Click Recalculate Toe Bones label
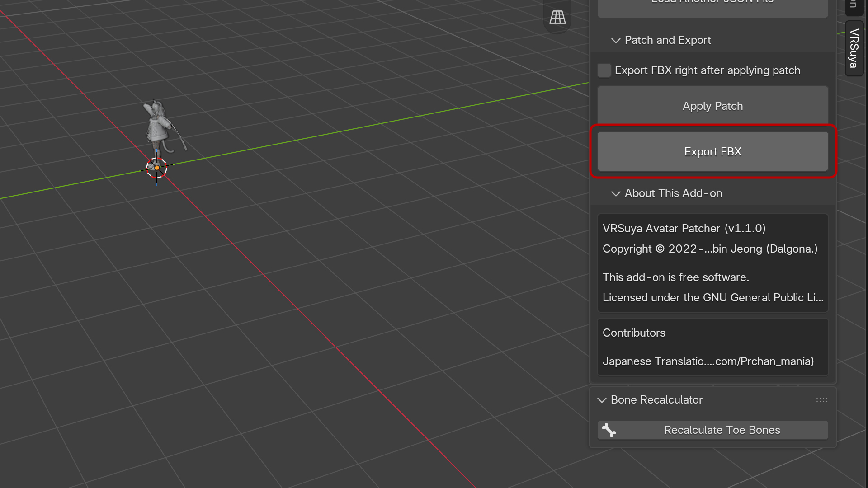This screenshot has width=868, height=488. [x=722, y=430]
